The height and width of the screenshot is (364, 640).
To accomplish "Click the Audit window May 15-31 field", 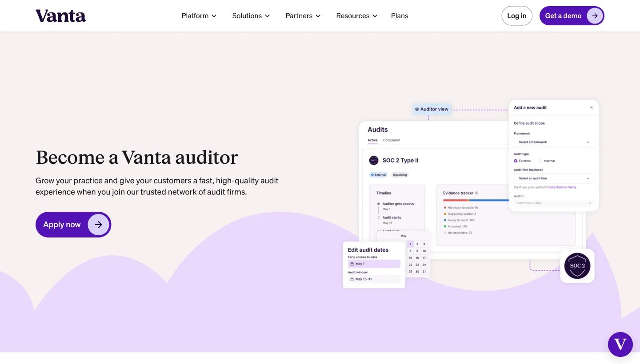I will coord(374,279).
